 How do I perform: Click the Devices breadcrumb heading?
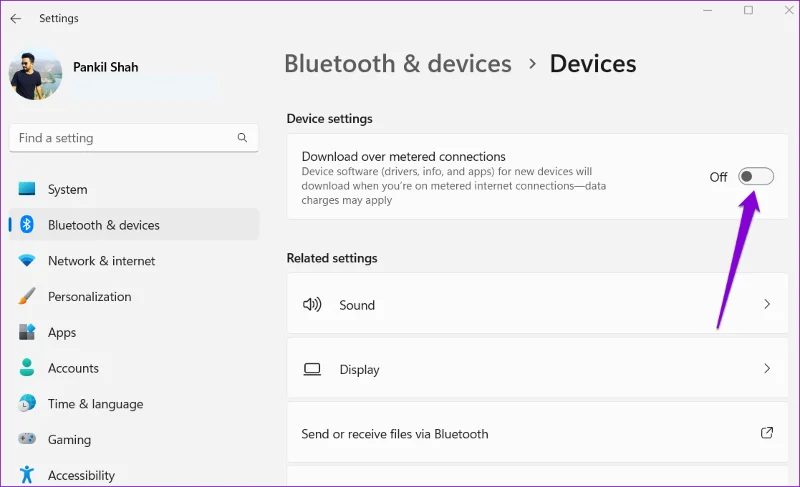[x=593, y=64]
